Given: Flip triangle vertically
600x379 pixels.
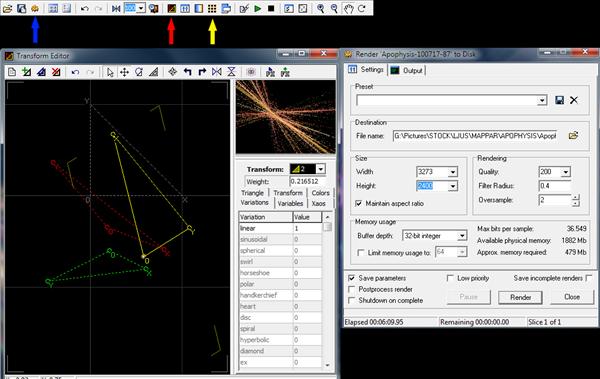Looking at the screenshot, I should coord(231,72).
